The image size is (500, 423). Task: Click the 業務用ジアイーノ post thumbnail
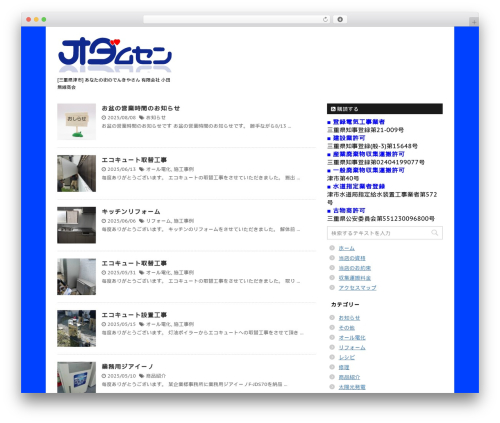click(x=76, y=377)
